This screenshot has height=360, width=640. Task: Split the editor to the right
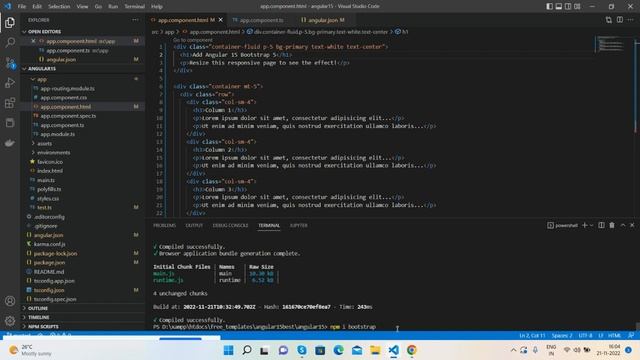click(620, 20)
